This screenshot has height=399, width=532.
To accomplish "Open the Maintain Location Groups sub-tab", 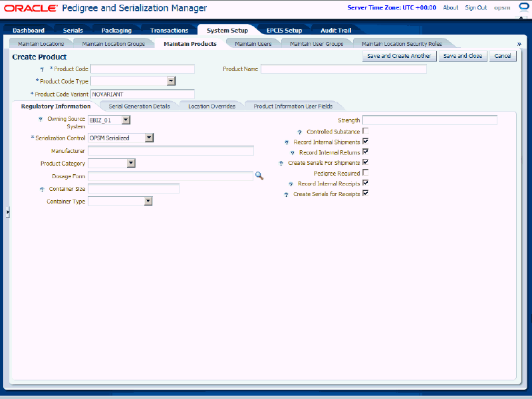I will click(113, 44).
